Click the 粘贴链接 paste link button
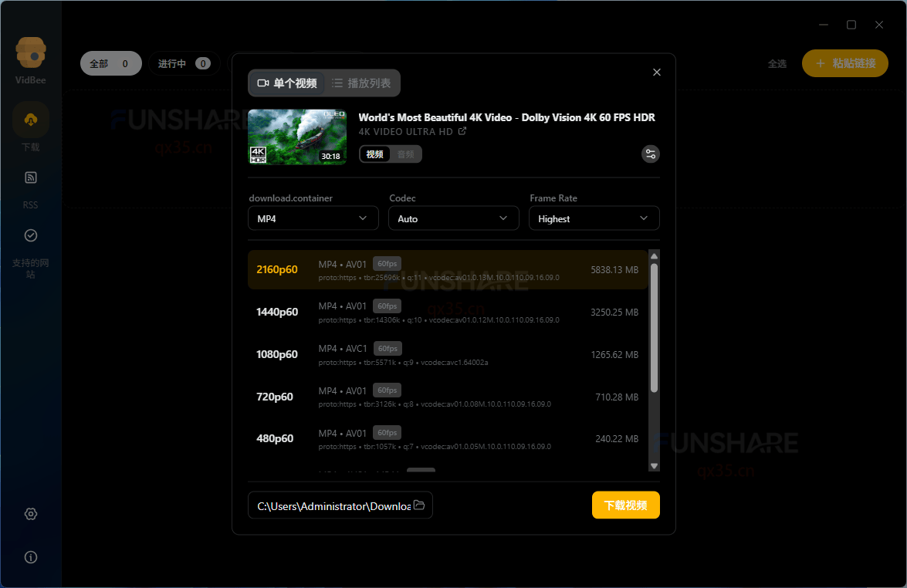 [x=845, y=63]
